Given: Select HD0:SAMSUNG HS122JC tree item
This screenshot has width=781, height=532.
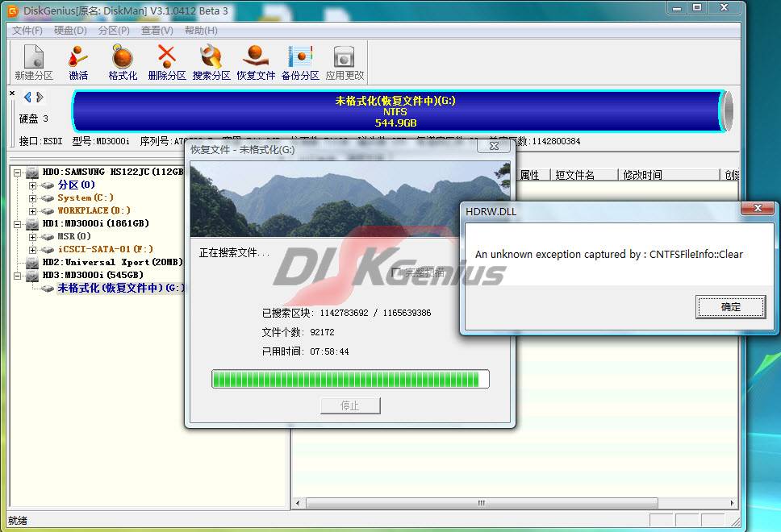Looking at the screenshot, I should pos(113,172).
